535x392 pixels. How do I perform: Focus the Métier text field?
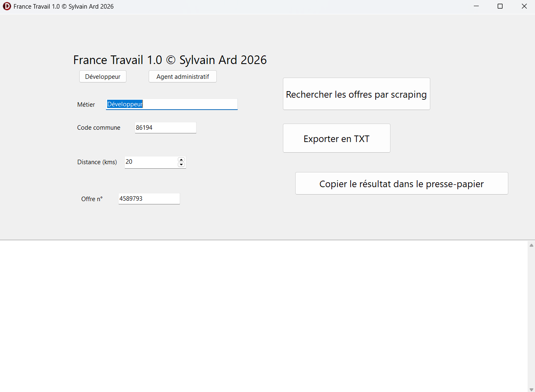click(172, 104)
